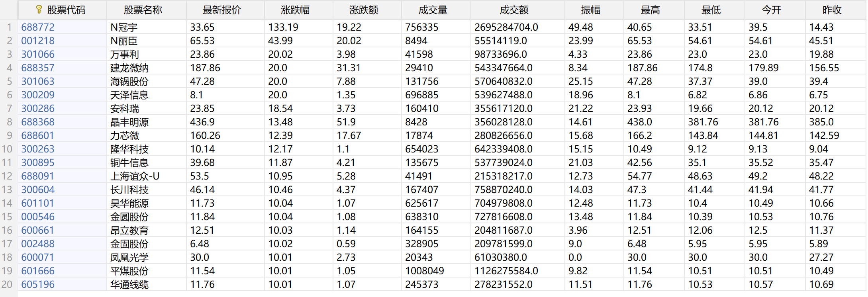Click the stock name 建龙微纳

coord(129,68)
